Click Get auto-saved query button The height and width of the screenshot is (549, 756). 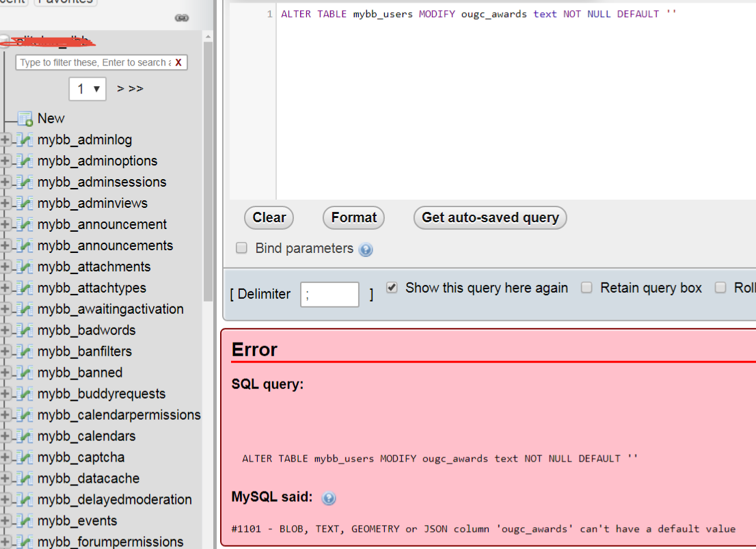490,217
